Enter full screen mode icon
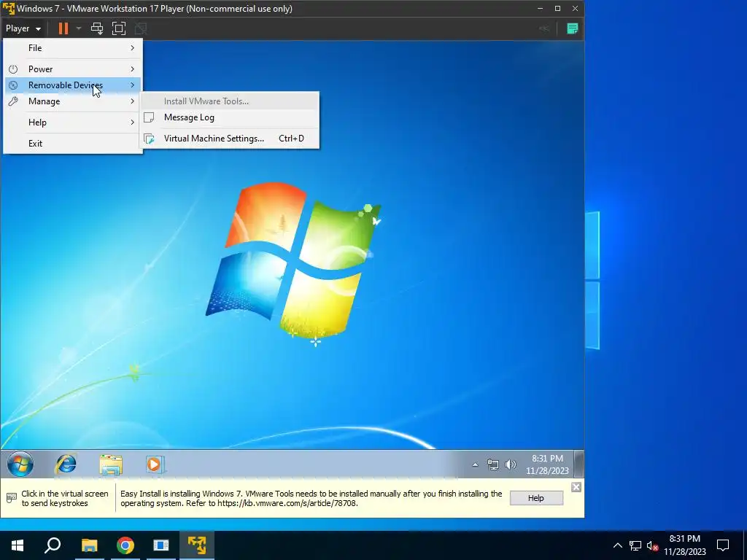This screenshot has width=747, height=560. (x=119, y=28)
